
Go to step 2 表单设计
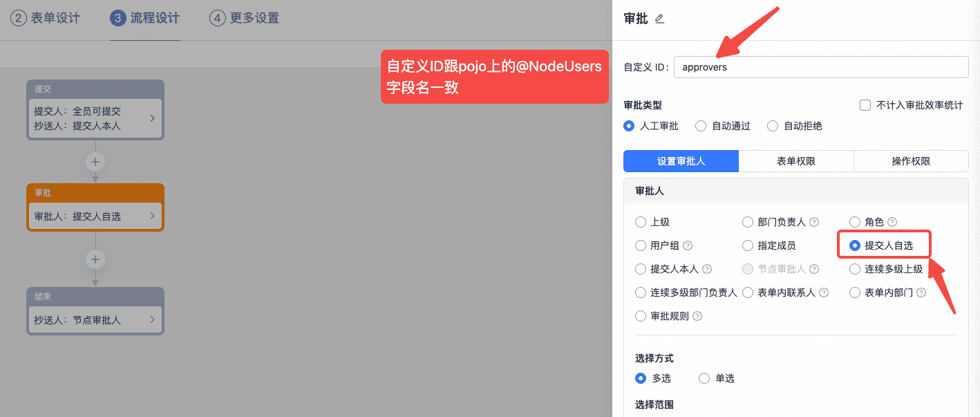tap(46, 18)
